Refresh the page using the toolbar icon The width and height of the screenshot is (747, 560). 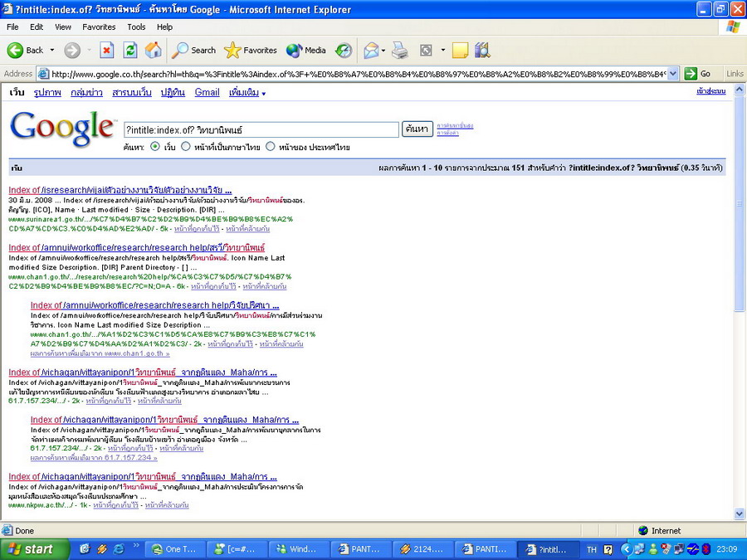130,50
